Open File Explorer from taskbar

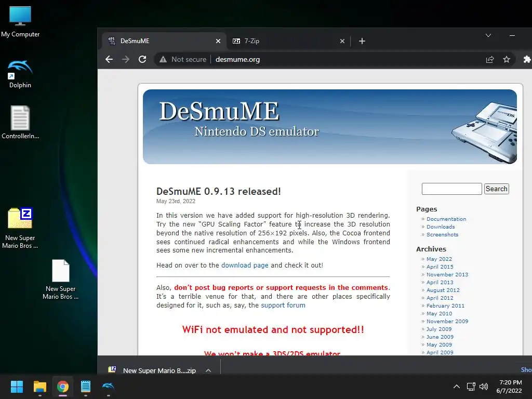pos(39,387)
